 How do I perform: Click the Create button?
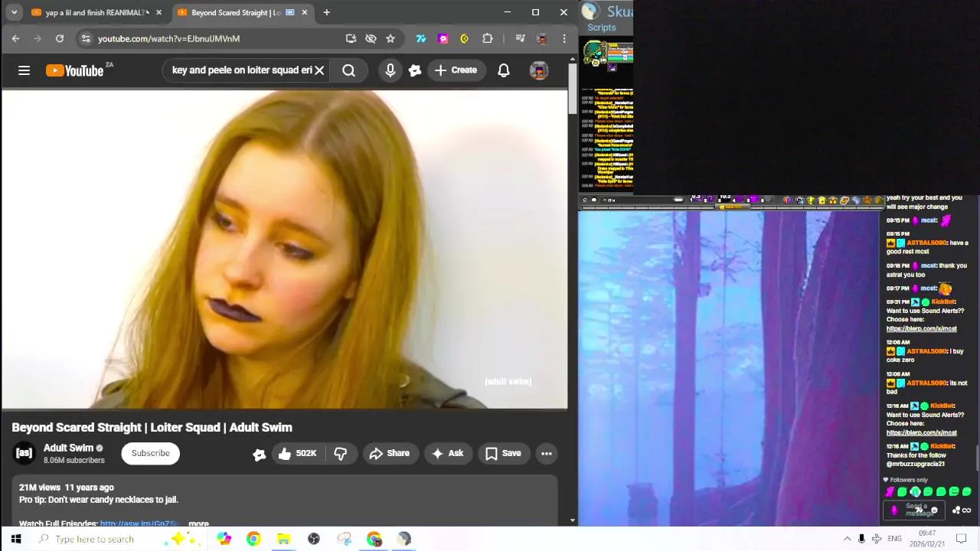click(x=456, y=70)
